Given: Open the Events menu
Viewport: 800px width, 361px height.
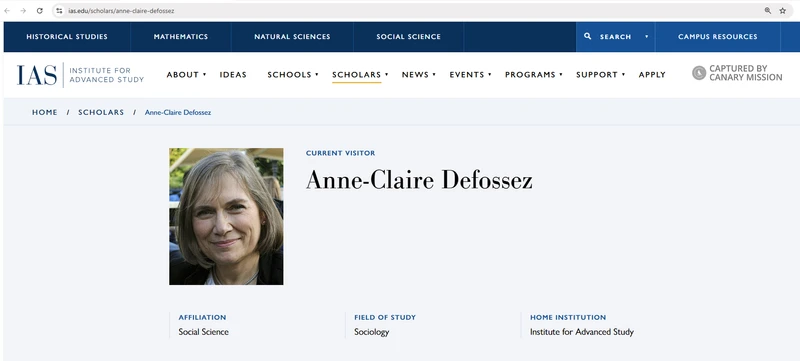Looking at the screenshot, I should point(466,74).
